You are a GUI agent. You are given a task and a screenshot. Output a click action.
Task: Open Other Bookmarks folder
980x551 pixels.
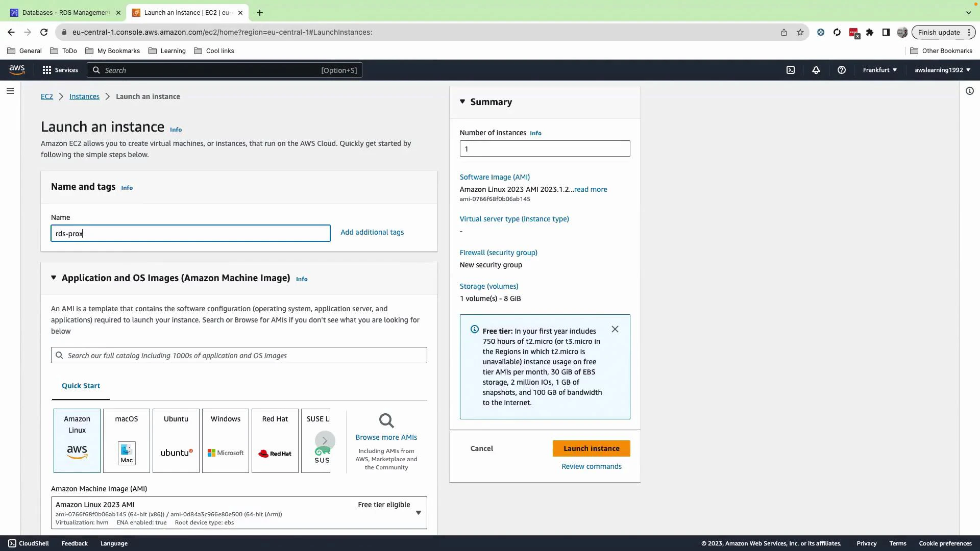(x=942, y=51)
